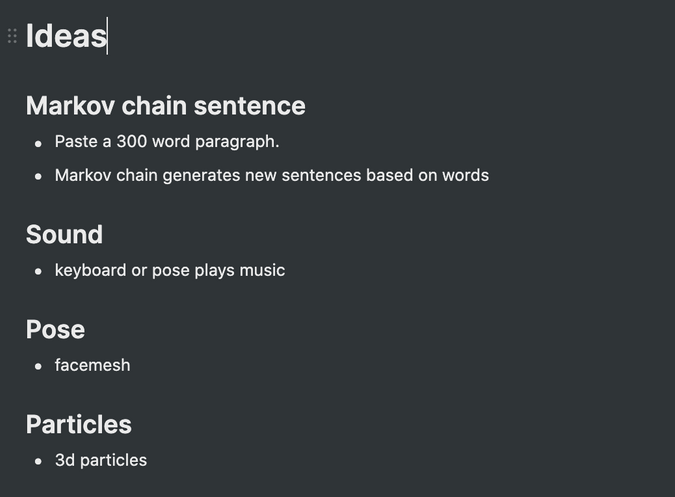Click bullet before 'Paste a 300 word paragraph'

(38, 143)
